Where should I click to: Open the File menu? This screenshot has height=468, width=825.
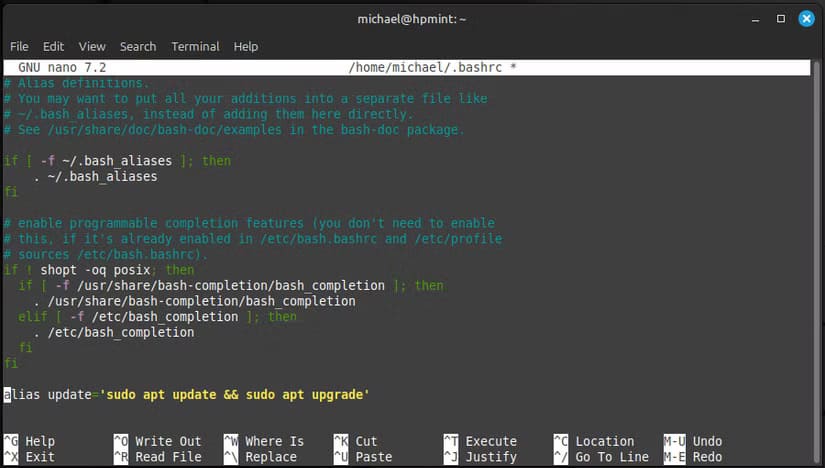[x=19, y=46]
